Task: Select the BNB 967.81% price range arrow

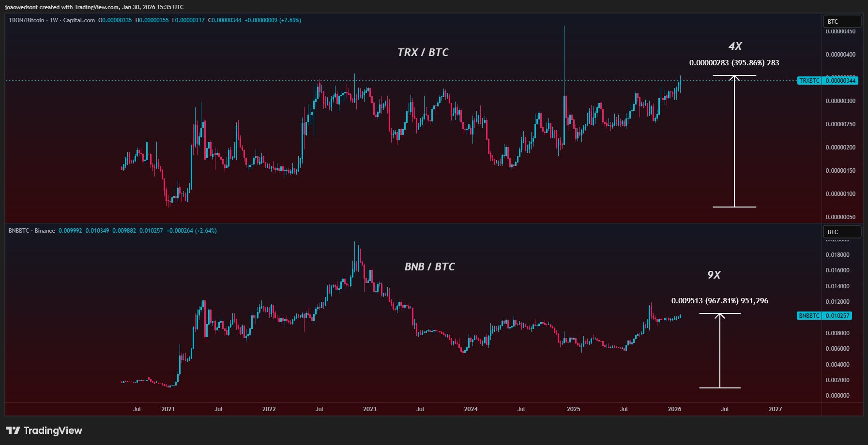Action: pyautogui.click(x=720, y=351)
